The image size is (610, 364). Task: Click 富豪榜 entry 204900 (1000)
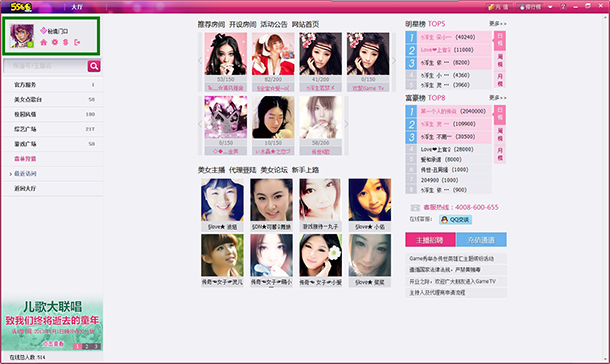(449, 180)
